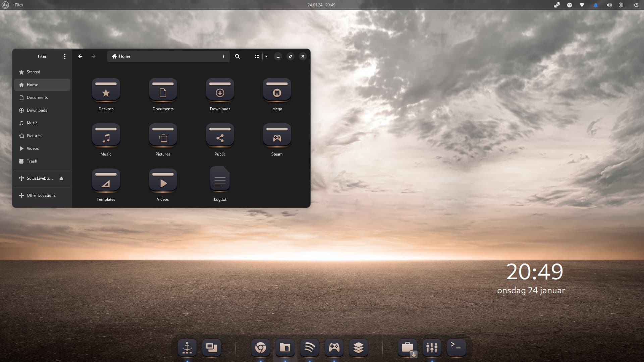This screenshot has width=644, height=362.
Task: Launch the game controller dock app
Action: tap(334, 348)
